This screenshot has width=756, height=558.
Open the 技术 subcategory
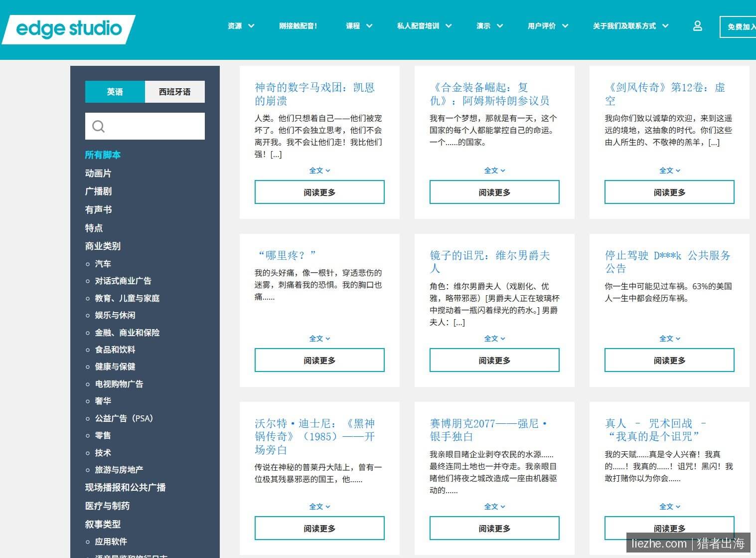tap(103, 453)
